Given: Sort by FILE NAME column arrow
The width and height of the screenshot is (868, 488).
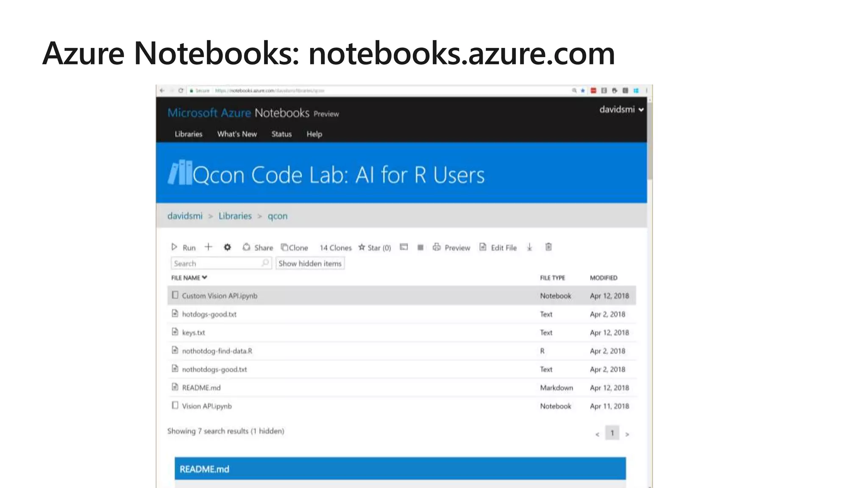Looking at the screenshot, I should (205, 277).
